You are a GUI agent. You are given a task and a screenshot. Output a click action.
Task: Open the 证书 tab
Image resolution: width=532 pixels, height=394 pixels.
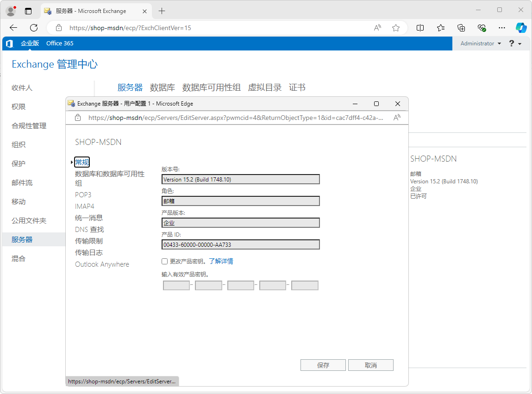[297, 88]
